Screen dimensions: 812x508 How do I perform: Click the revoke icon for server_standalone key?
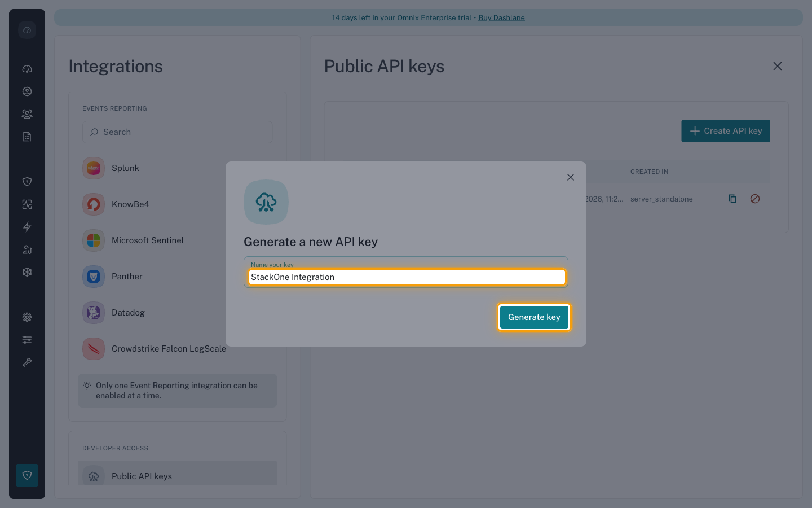pyautogui.click(x=755, y=199)
